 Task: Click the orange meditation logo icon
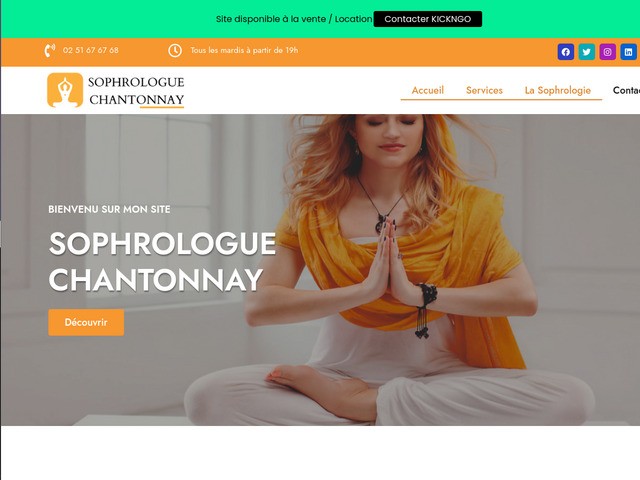65,90
